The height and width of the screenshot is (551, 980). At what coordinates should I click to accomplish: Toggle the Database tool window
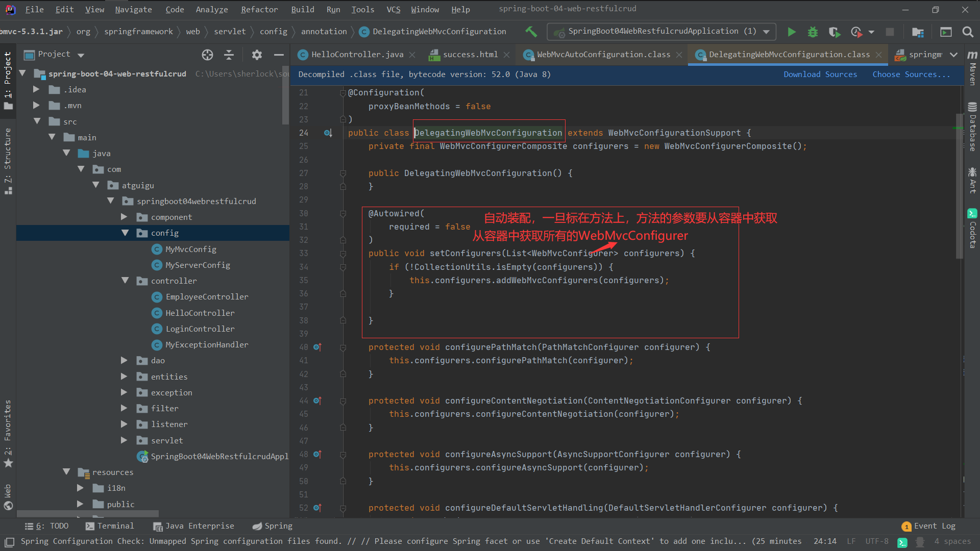[x=972, y=128]
